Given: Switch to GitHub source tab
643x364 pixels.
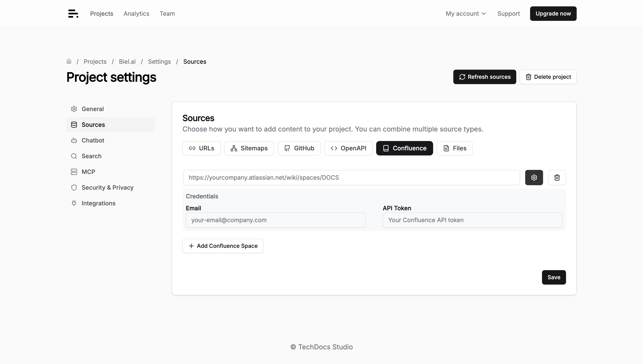Looking at the screenshot, I should click(x=299, y=148).
